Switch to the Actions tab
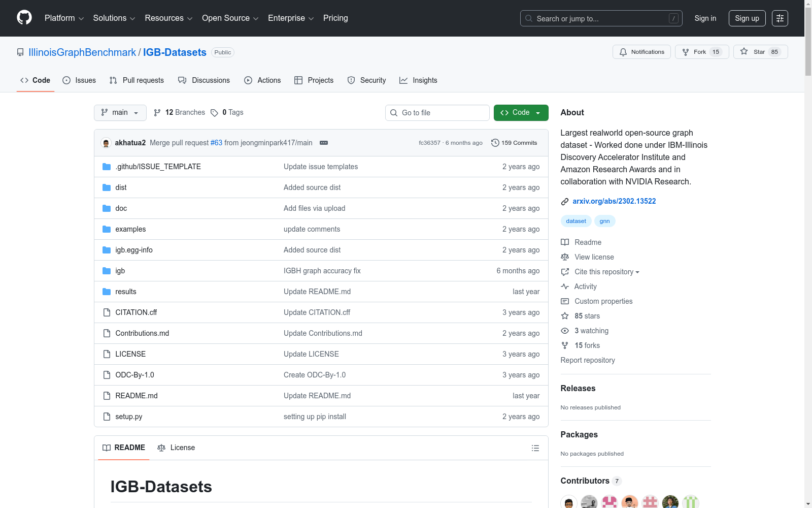This screenshot has height=508, width=812. (262, 80)
